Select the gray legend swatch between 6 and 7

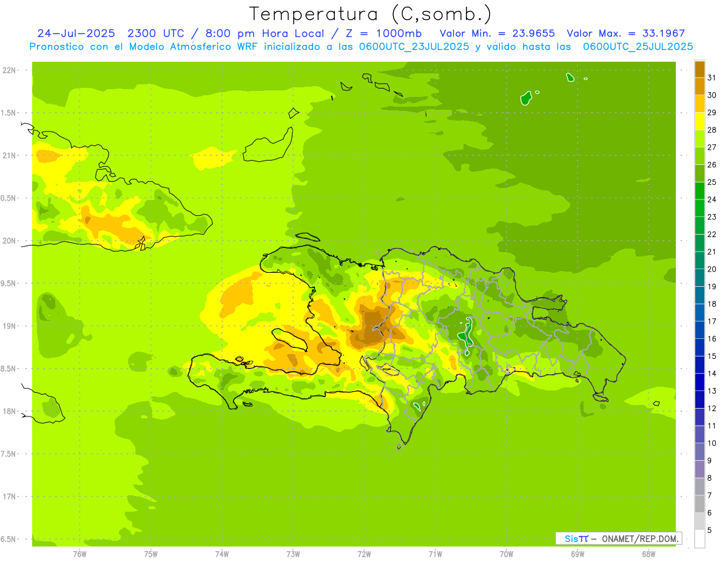pos(699,504)
